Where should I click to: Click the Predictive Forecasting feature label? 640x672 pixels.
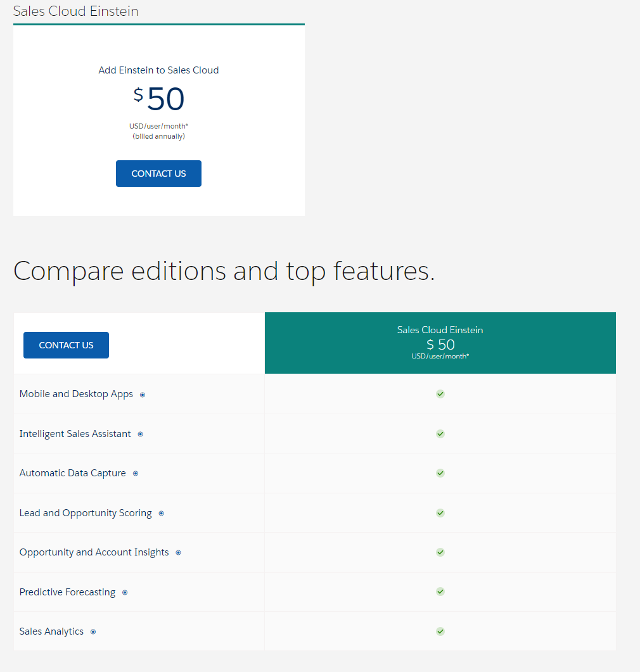click(x=67, y=592)
